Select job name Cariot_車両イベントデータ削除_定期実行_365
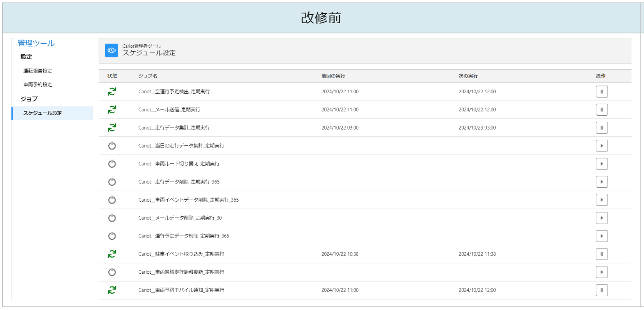 188,200
